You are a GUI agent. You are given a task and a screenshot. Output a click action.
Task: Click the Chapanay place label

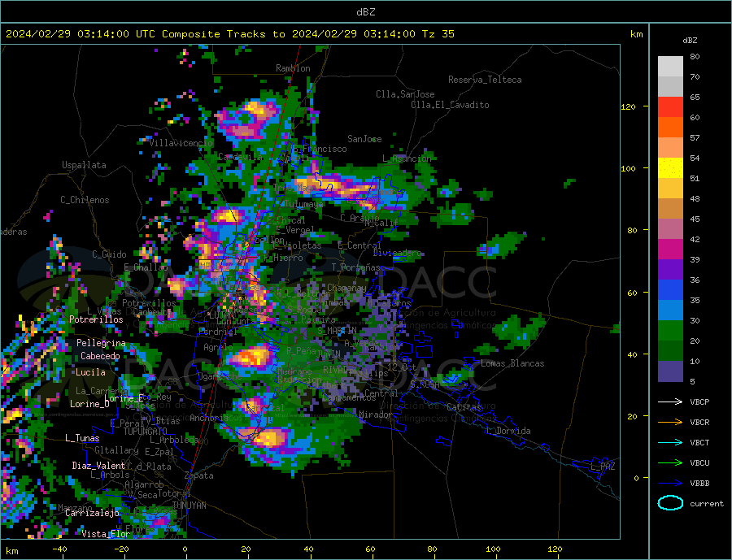coord(346,288)
